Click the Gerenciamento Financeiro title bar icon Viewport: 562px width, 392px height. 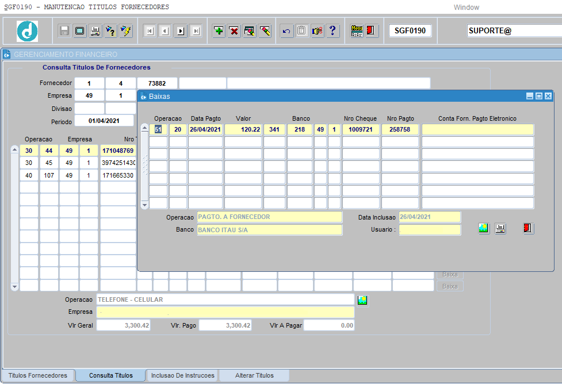coord(6,55)
